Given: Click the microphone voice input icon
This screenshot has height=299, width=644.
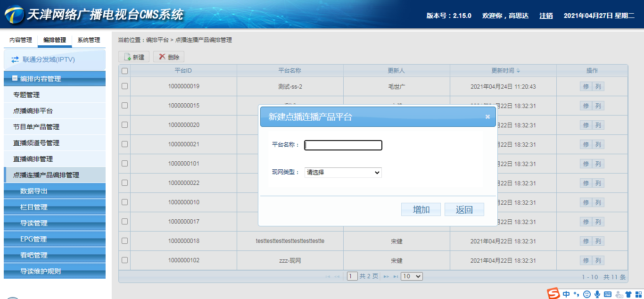Looking at the screenshot, I should [x=597, y=294].
